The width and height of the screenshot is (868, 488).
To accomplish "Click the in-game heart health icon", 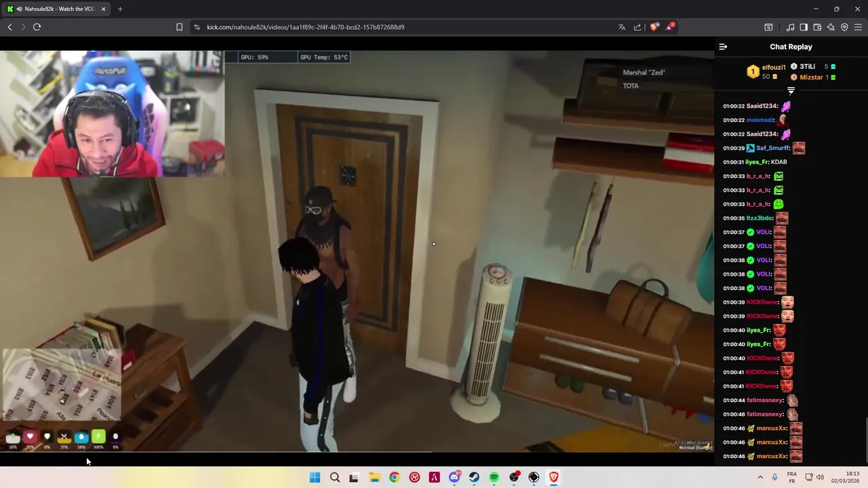I will [x=30, y=437].
